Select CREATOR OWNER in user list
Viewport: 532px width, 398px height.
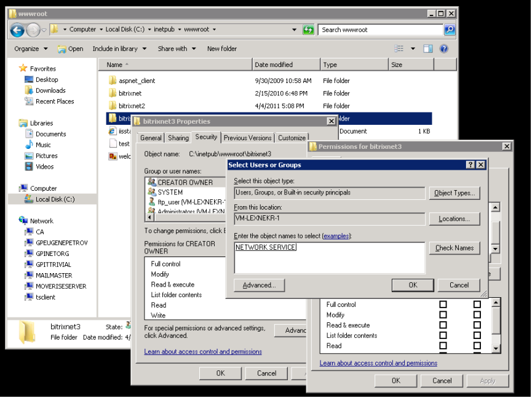point(185,182)
